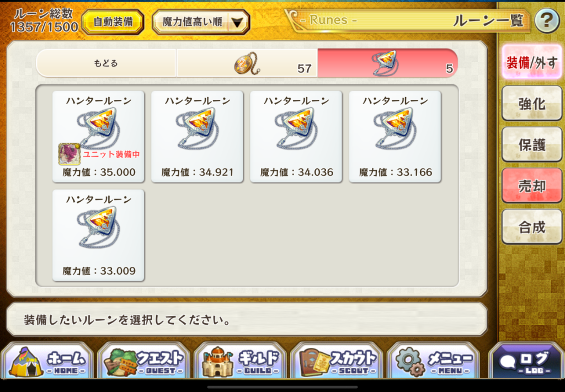The height and width of the screenshot is (392, 565).
Task: Switch to 強化 enhance mode
Action: 532,104
